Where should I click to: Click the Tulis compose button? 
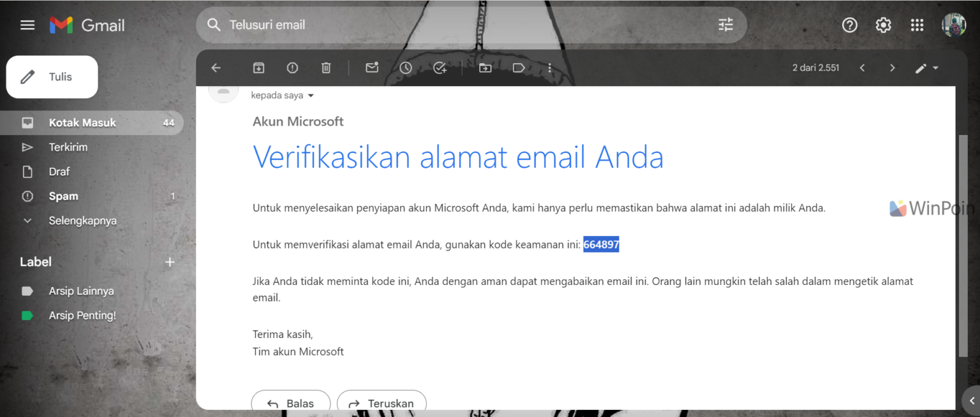click(52, 77)
